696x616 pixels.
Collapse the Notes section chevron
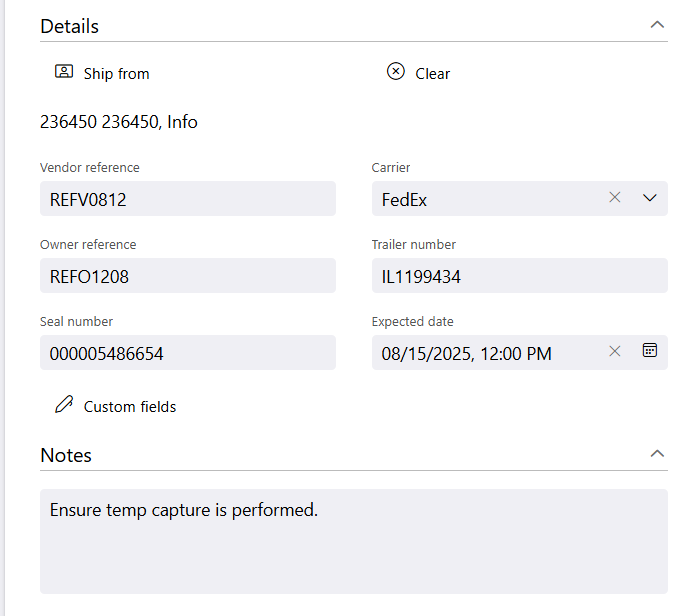coord(657,454)
